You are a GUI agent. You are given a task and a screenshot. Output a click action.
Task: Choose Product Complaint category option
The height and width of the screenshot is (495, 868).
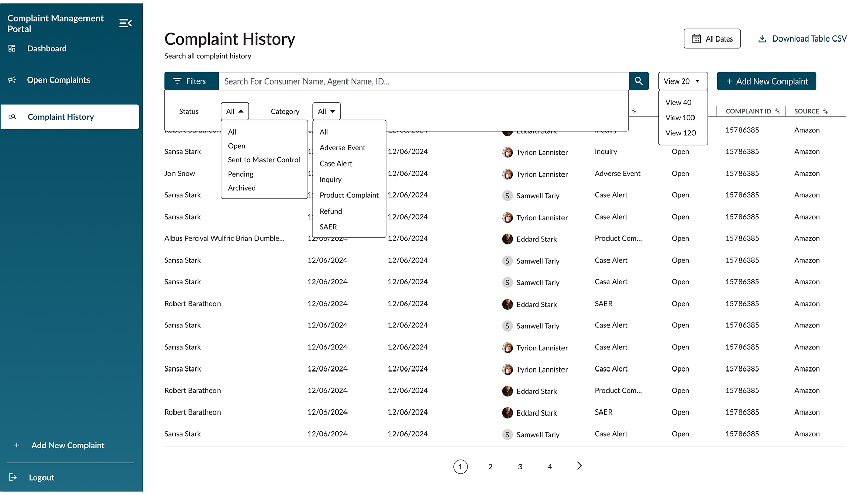click(349, 195)
